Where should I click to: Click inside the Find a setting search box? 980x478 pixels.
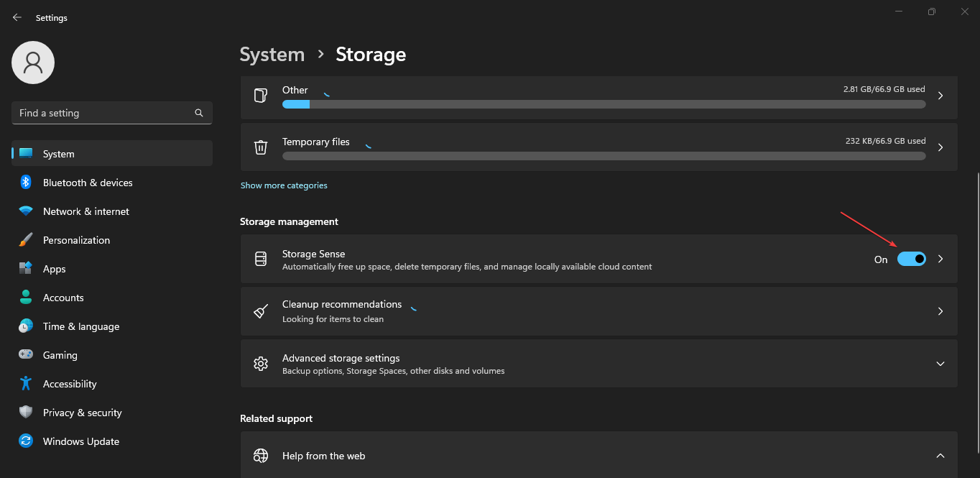(101, 113)
